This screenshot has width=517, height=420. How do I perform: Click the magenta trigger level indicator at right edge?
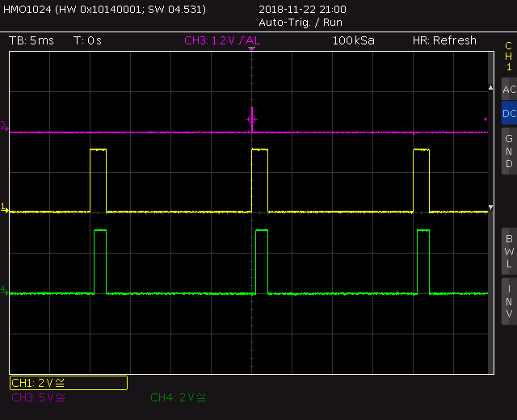(x=485, y=120)
